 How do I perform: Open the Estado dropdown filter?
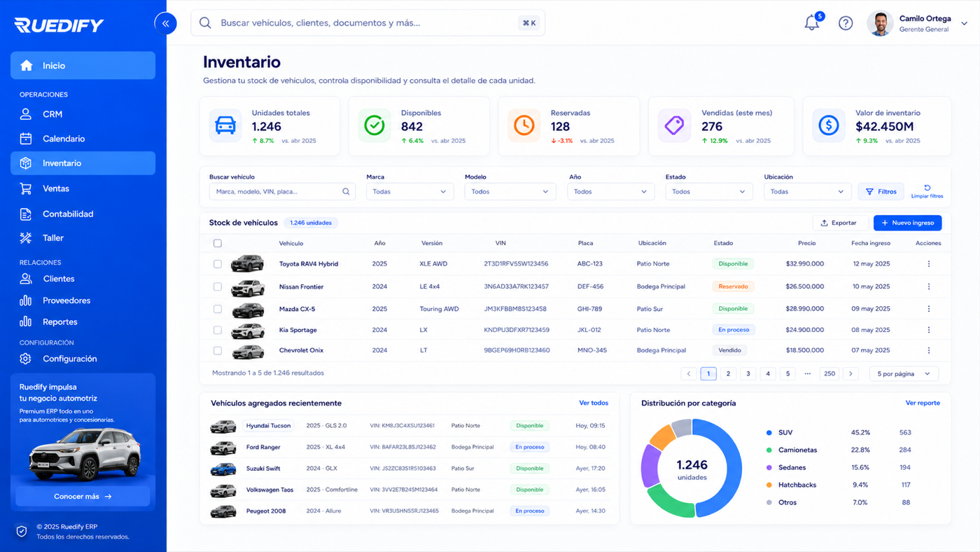coord(709,191)
